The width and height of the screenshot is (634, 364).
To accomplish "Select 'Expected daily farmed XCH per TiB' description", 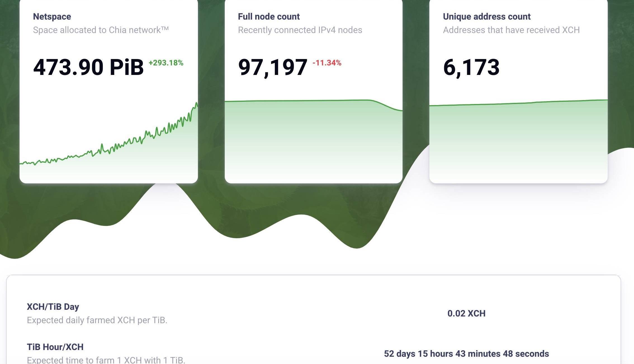I will pyautogui.click(x=97, y=320).
